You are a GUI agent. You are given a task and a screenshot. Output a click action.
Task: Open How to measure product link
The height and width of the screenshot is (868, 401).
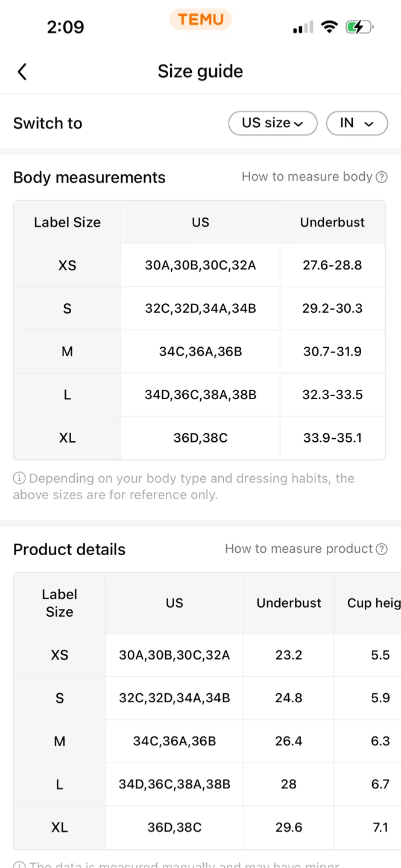[298, 549]
